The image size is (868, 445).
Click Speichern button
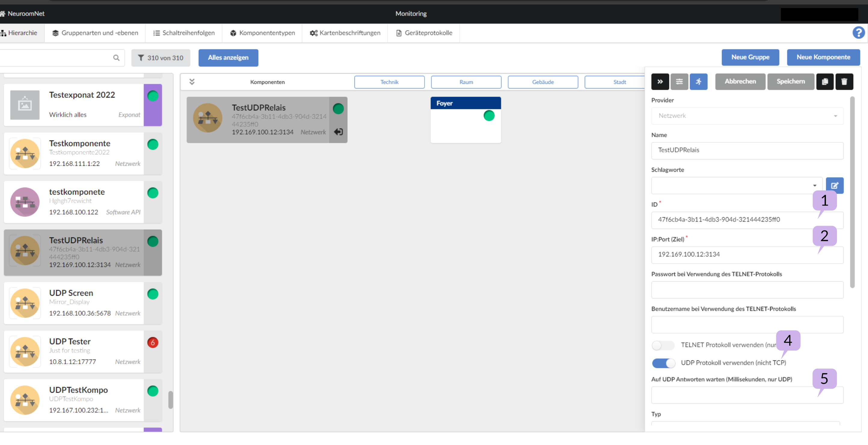coord(790,82)
